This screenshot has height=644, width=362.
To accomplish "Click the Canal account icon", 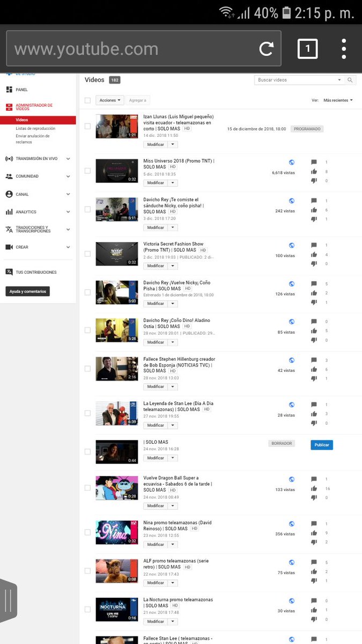I will pyautogui.click(x=9, y=194).
